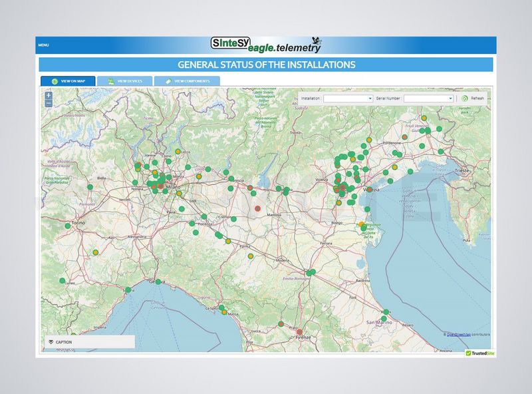Open the Serial Number dropdown
532x394 pixels.
point(428,98)
